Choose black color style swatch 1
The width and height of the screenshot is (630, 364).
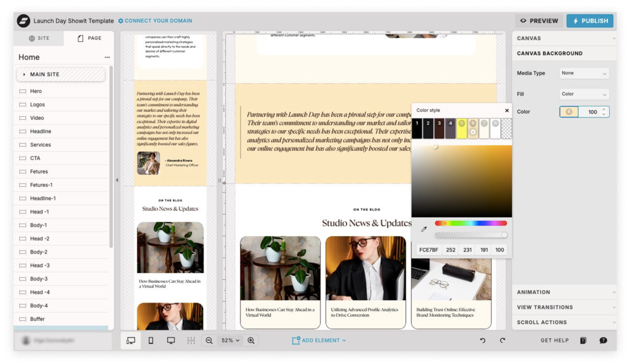417,129
